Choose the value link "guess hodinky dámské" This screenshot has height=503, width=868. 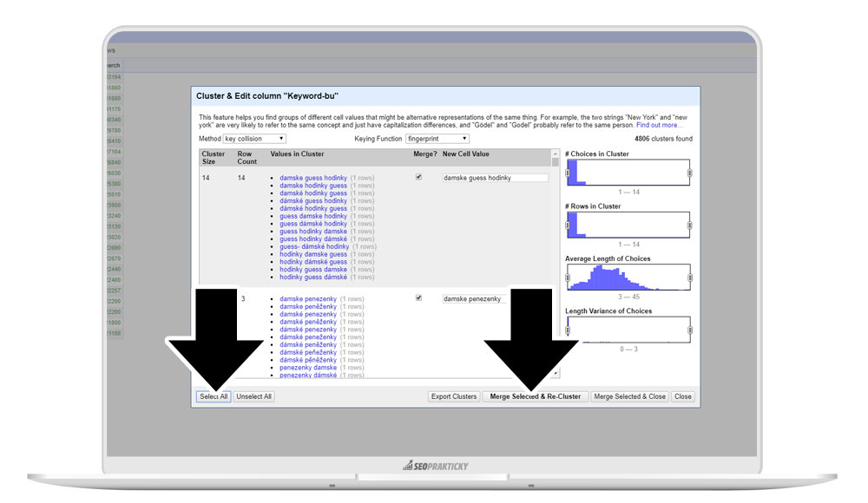tap(313, 239)
